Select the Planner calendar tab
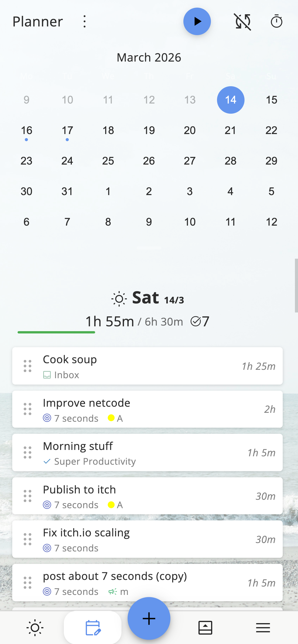 point(93,628)
